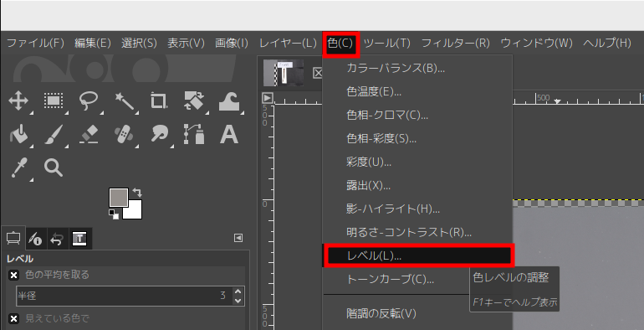644x330 pixels.
Task: Open the Undo History tab
Action: click(x=57, y=239)
